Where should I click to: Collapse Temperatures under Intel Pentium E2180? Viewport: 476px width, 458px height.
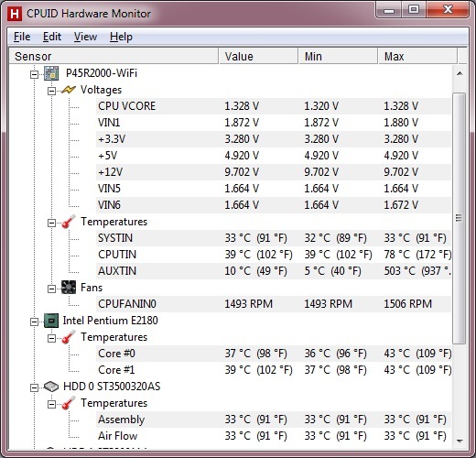tap(52, 338)
